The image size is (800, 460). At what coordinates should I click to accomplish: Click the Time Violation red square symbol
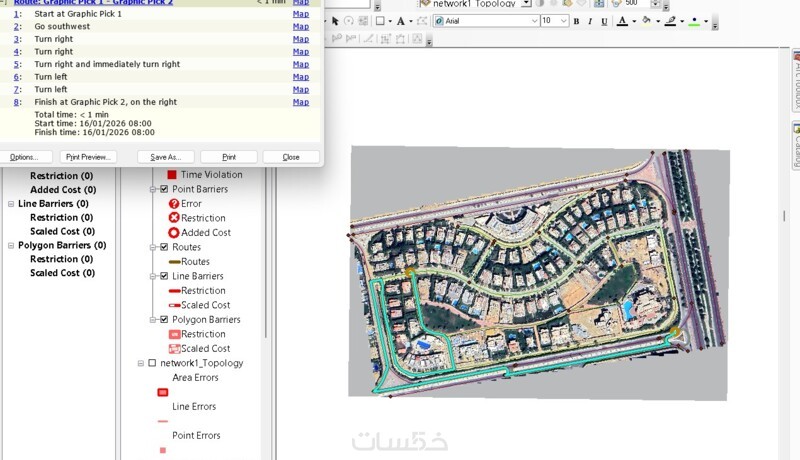pyautogui.click(x=172, y=174)
